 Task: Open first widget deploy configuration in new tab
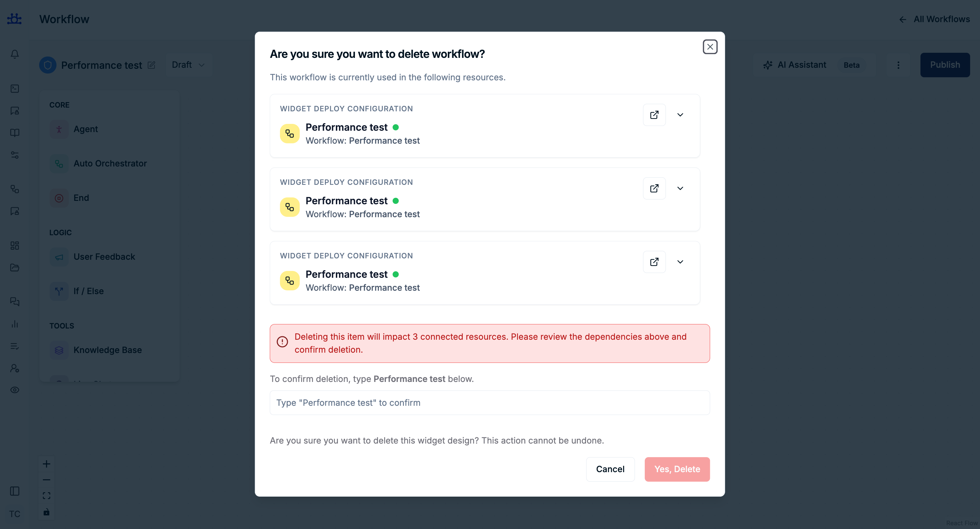tap(654, 115)
